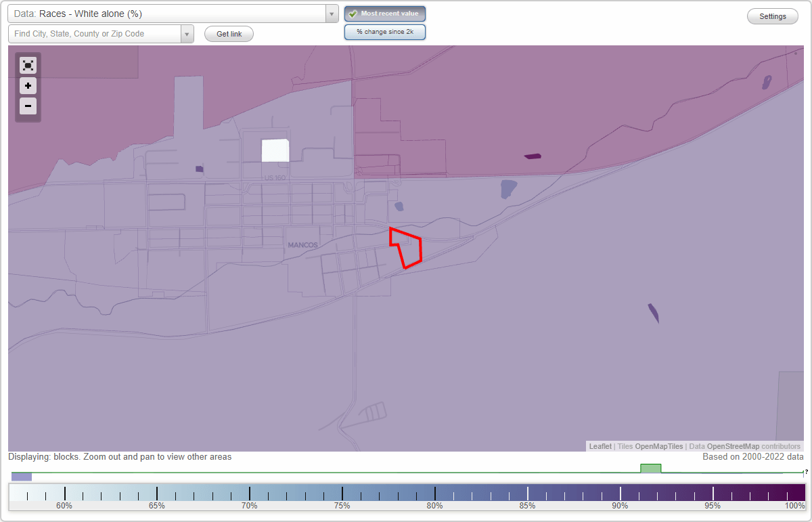Expand the location search dropdown arrow

(x=187, y=34)
